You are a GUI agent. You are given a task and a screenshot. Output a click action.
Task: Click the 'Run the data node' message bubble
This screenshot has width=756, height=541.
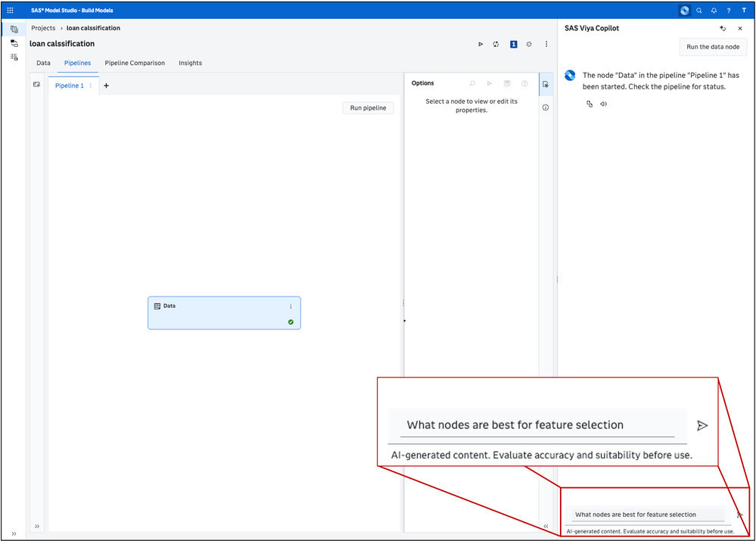(x=713, y=47)
